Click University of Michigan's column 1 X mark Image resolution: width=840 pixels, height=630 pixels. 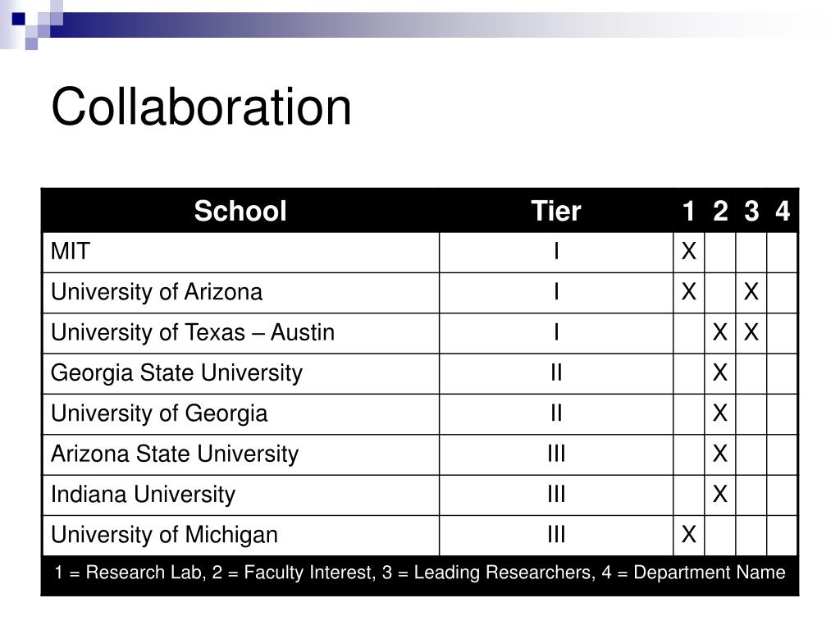[x=689, y=535]
